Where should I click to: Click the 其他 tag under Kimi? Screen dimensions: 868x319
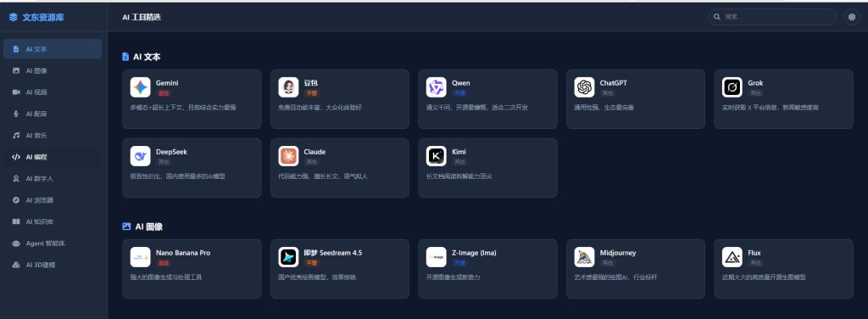click(x=459, y=162)
